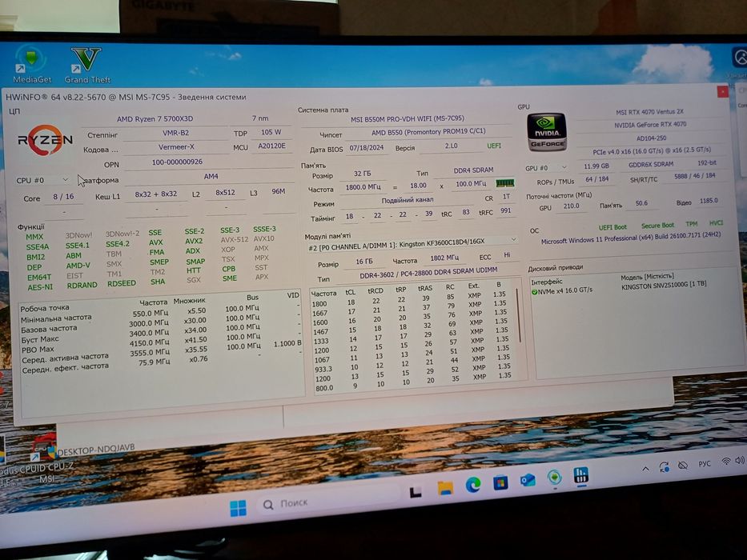This screenshot has width=747, height=560.
Task: Open the volume tray icon
Action: click(739, 460)
